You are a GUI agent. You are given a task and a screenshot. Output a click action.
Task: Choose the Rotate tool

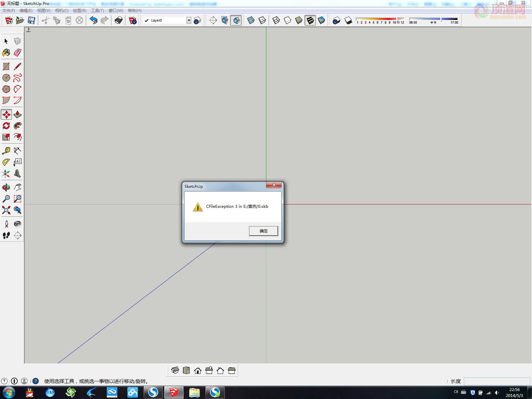(x=6, y=126)
